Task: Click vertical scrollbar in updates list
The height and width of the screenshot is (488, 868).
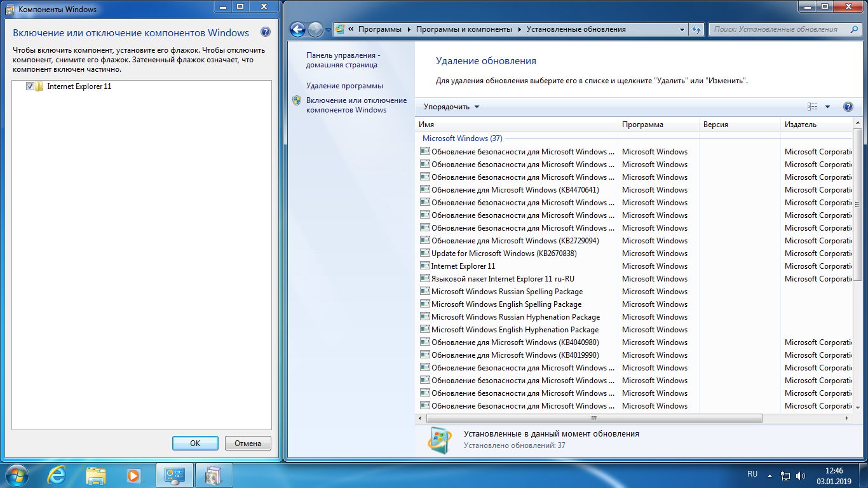Action: pyautogui.click(x=857, y=203)
